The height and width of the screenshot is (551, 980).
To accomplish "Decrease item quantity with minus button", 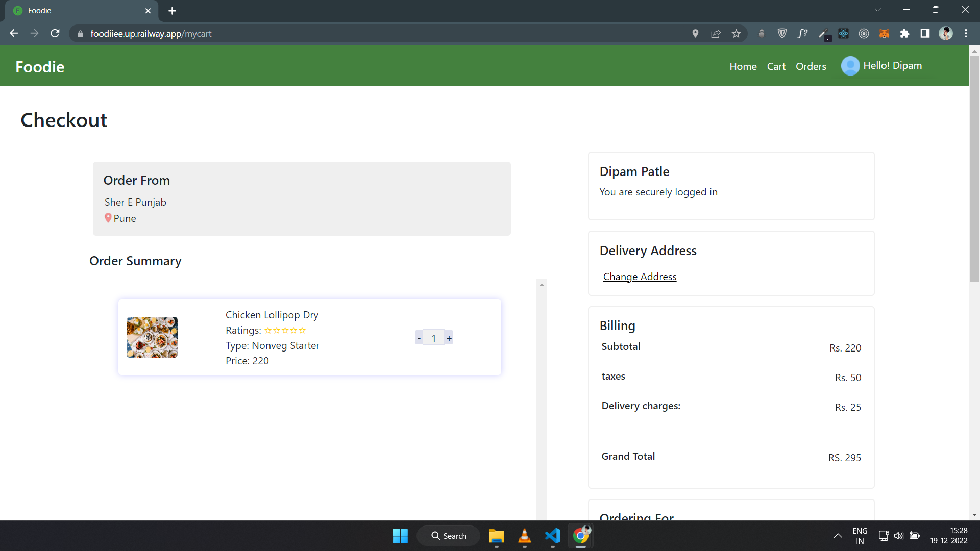I will 419,338.
